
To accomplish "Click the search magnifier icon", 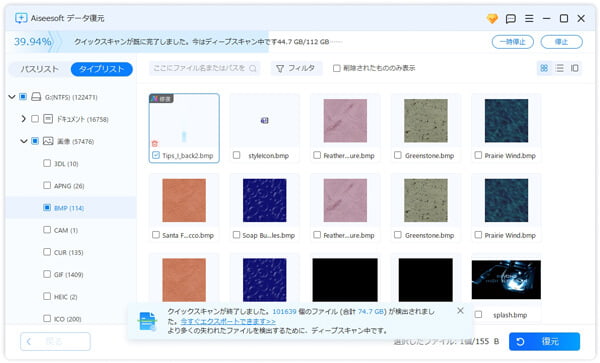I will click(x=253, y=68).
